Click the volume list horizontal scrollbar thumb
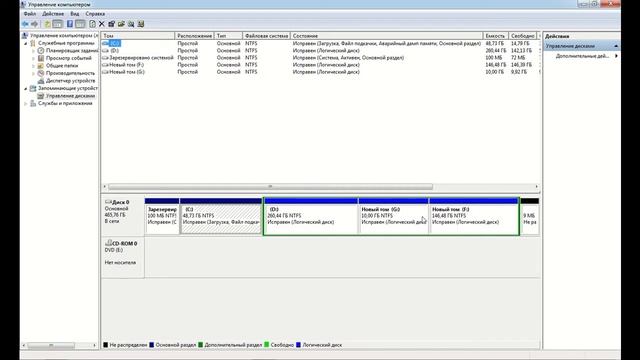This screenshot has height=360, width=640. pyautogui.click(x=270, y=187)
